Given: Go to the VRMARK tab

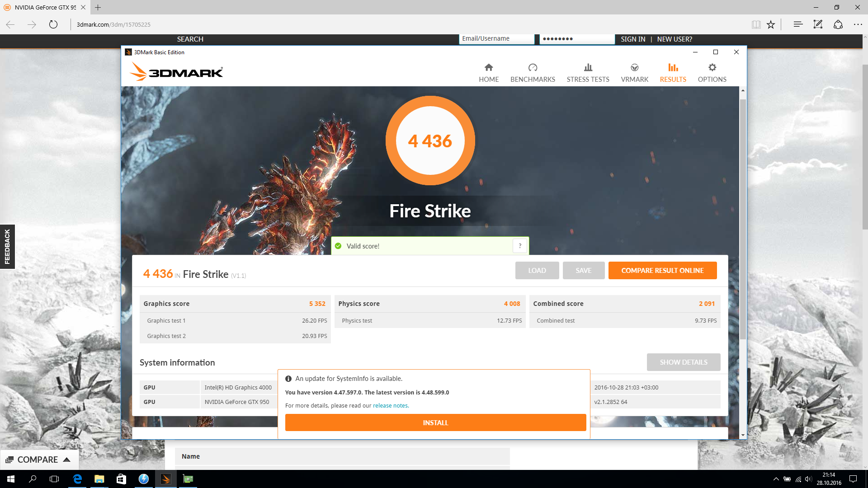Looking at the screenshot, I should pos(635,73).
